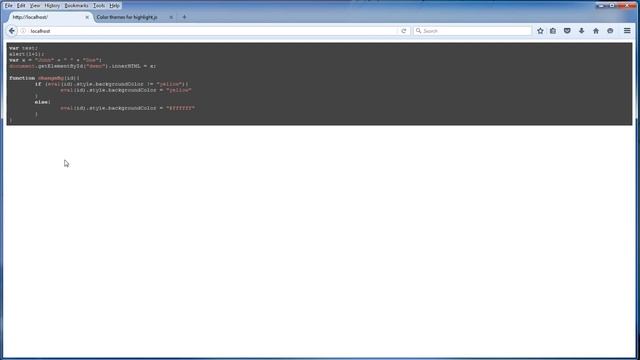Screen dimensions: 640x360
Task: Bookmark this page with the star icon
Action: click(x=540, y=31)
